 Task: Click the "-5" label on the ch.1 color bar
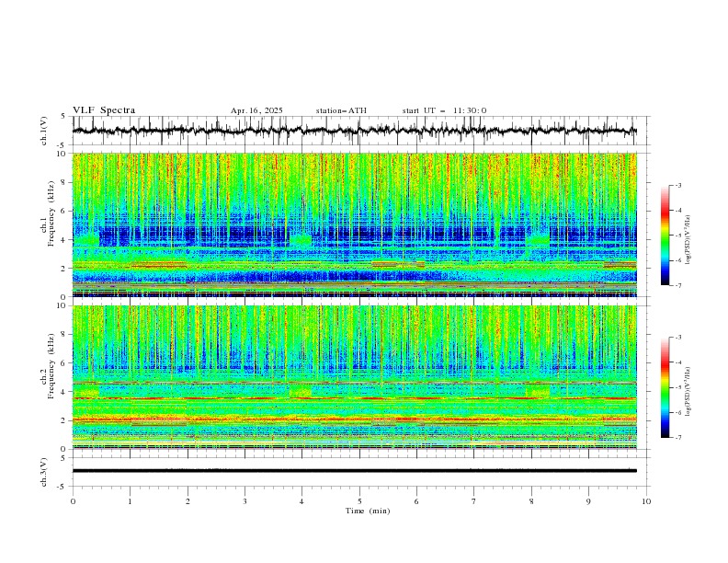coord(677,236)
